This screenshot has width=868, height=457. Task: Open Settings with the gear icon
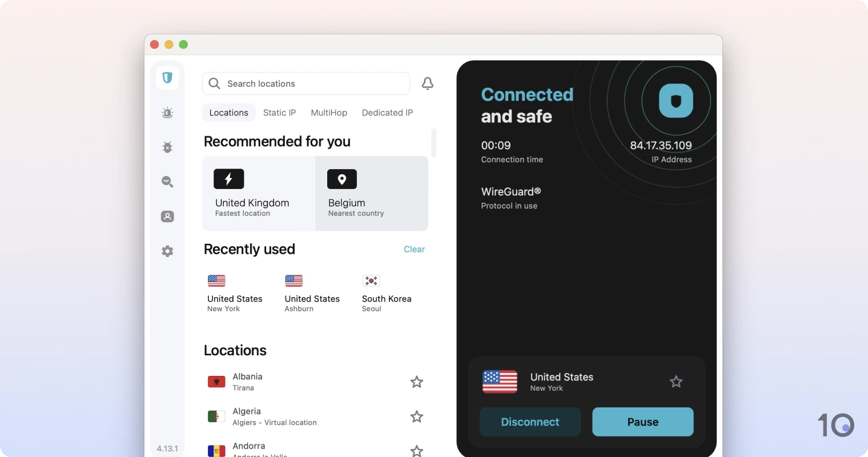[x=167, y=251]
